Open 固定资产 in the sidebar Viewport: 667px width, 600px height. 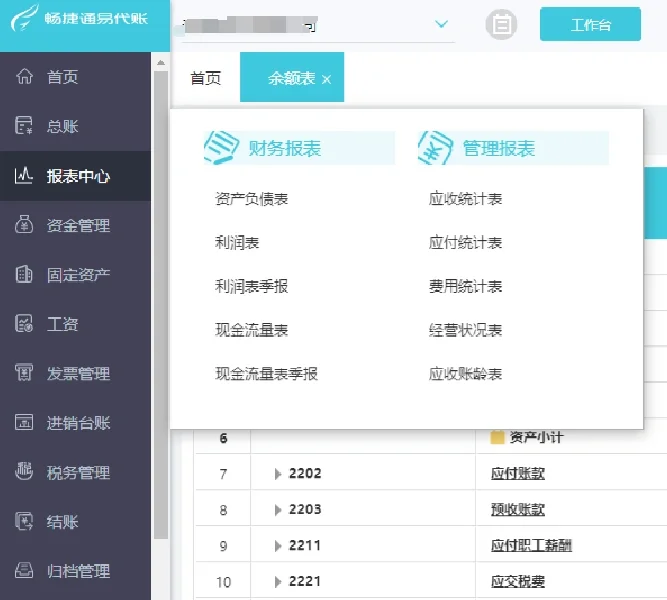click(75, 274)
